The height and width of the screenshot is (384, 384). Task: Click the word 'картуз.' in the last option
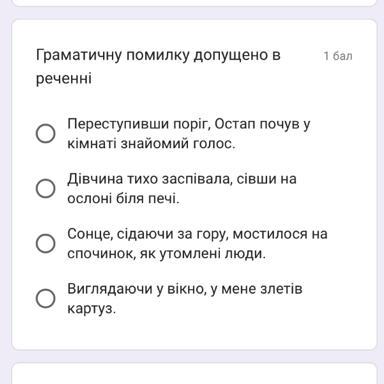(92, 309)
